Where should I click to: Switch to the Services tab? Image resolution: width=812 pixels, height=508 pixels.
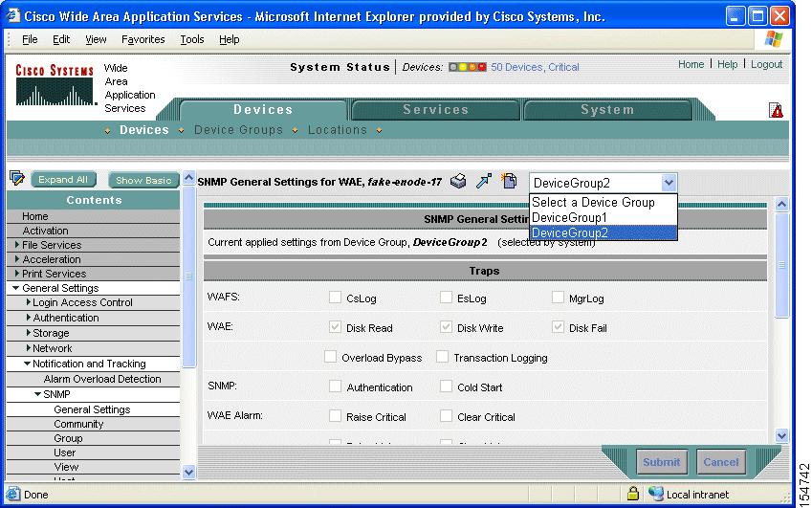[x=435, y=110]
